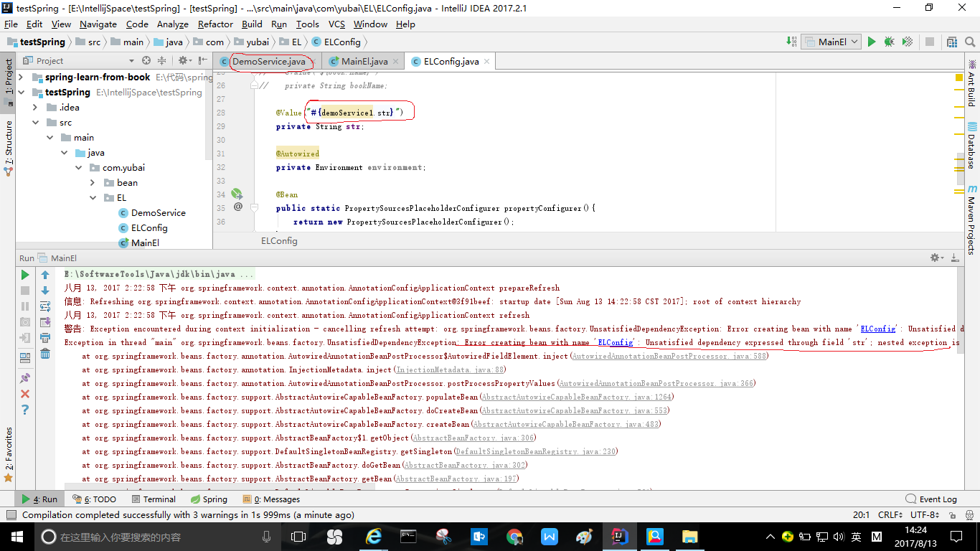
Task: Select DemoService in the project tree
Action: [x=158, y=213]
